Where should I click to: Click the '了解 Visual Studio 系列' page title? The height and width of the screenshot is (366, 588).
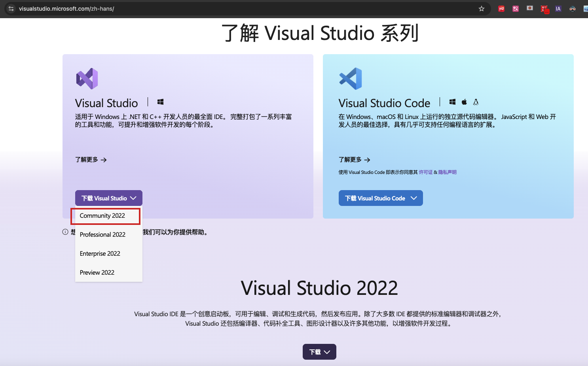320,33
